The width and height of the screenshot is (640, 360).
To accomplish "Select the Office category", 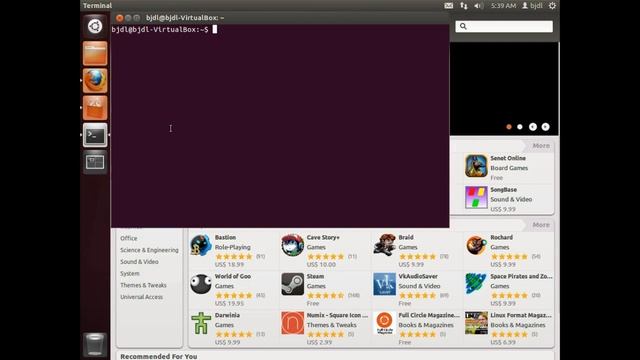I will point(129,238).
